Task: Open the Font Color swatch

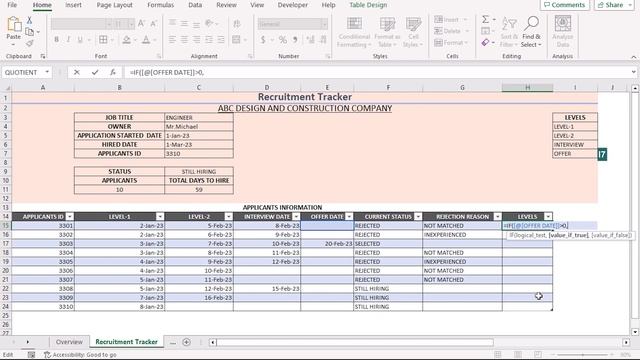Action: [x=146, y=40]
